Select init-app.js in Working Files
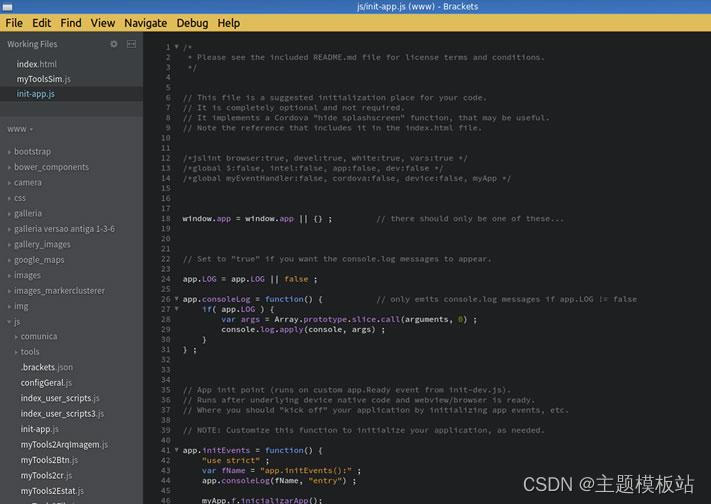 tap(36, 94)
